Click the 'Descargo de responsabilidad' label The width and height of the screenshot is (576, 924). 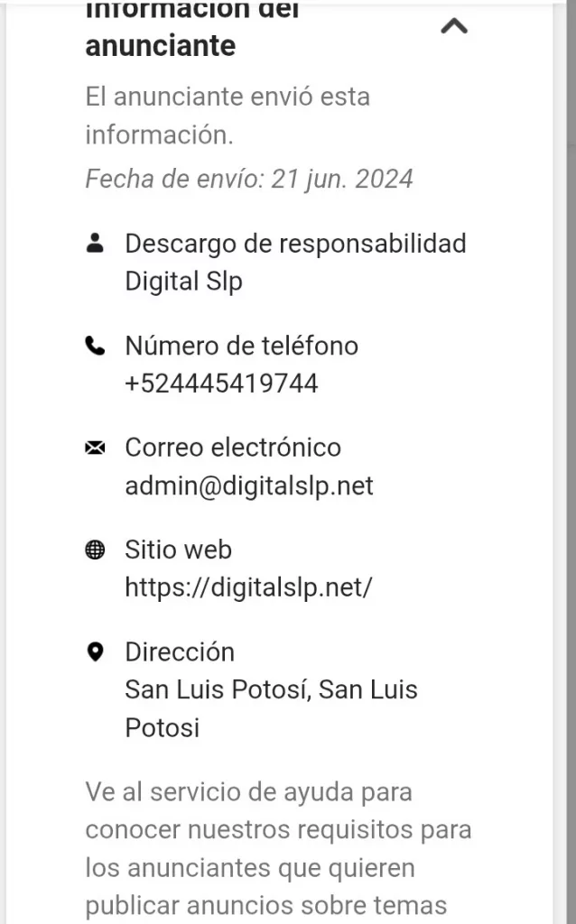(x=295, y=243)
